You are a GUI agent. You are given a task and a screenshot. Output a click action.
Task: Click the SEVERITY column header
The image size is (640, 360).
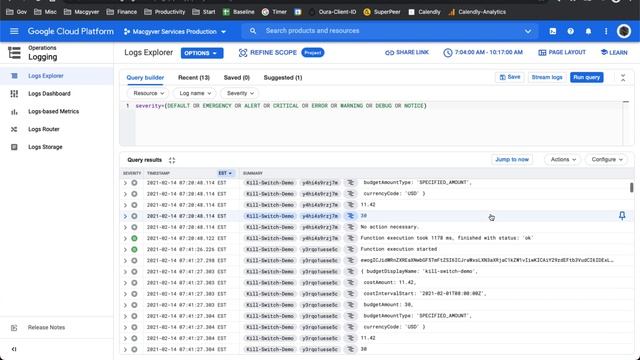[x=132, y=173]
